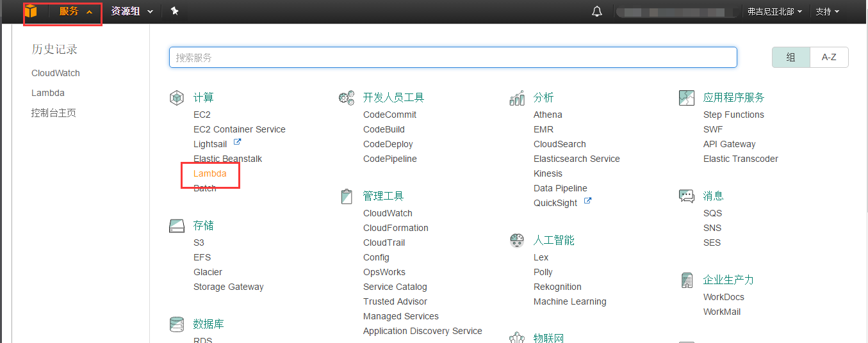The image size is (868, 343).
Task: Expand the 资源组 resource groups dropdown
Action: coord(132,12)
